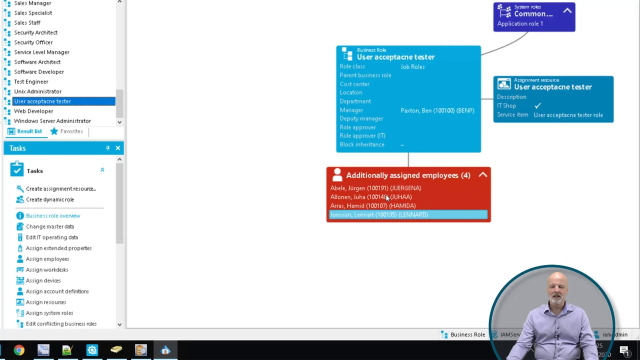Click Create assignment resource task
Screen dimensions: 640x360
pos(61,189)
